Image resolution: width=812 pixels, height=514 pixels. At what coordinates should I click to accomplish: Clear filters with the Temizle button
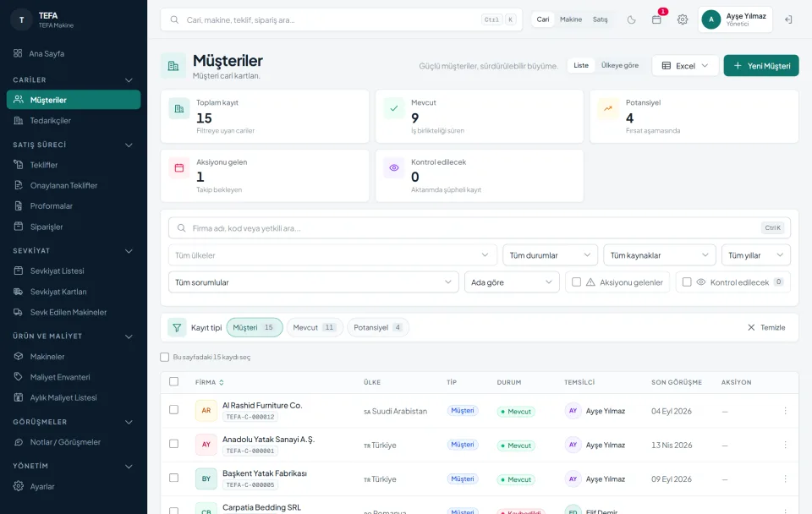tap(766, 328)
